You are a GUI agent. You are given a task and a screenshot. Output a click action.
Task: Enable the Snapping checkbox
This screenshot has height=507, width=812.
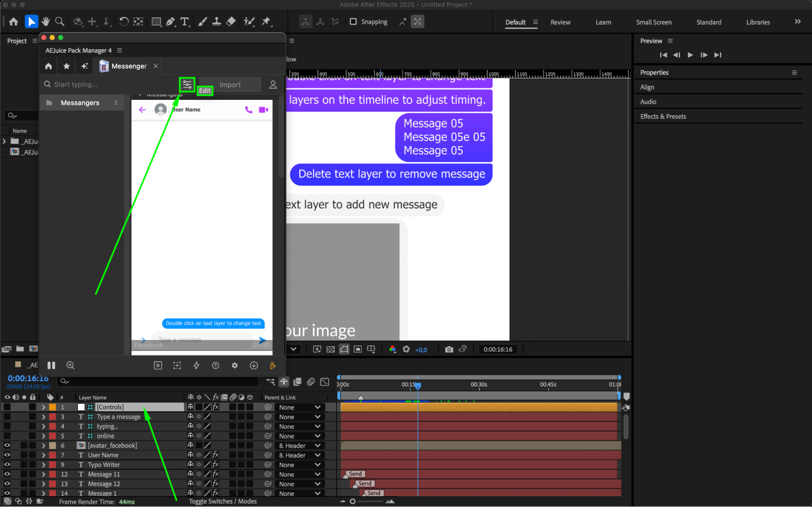tap(353, 22)
